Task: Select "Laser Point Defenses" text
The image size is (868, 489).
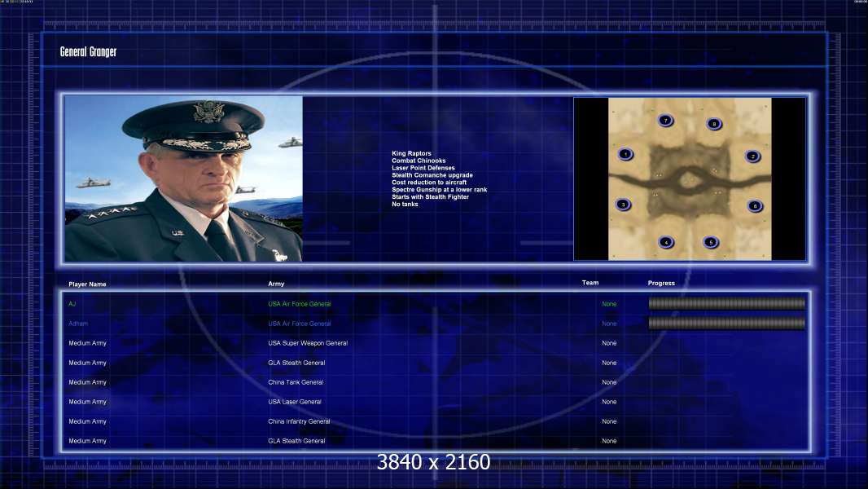Action: [423, 168]
